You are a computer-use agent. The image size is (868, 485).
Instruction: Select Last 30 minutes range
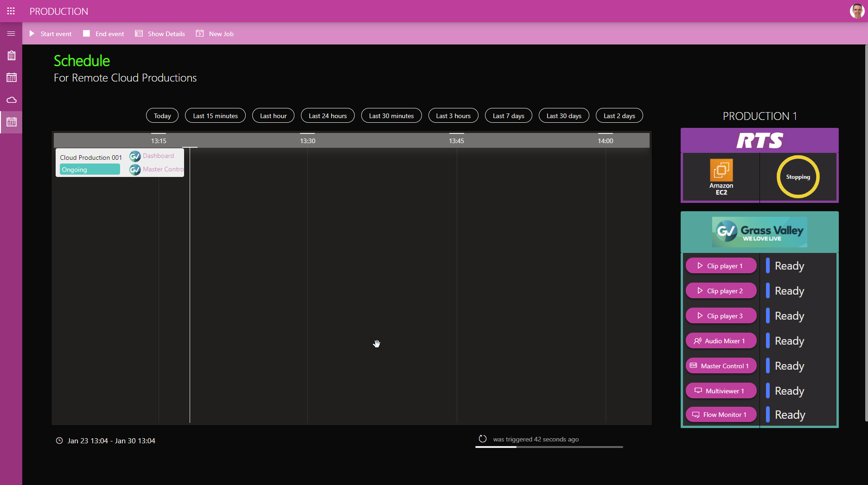tap(391, 116)
